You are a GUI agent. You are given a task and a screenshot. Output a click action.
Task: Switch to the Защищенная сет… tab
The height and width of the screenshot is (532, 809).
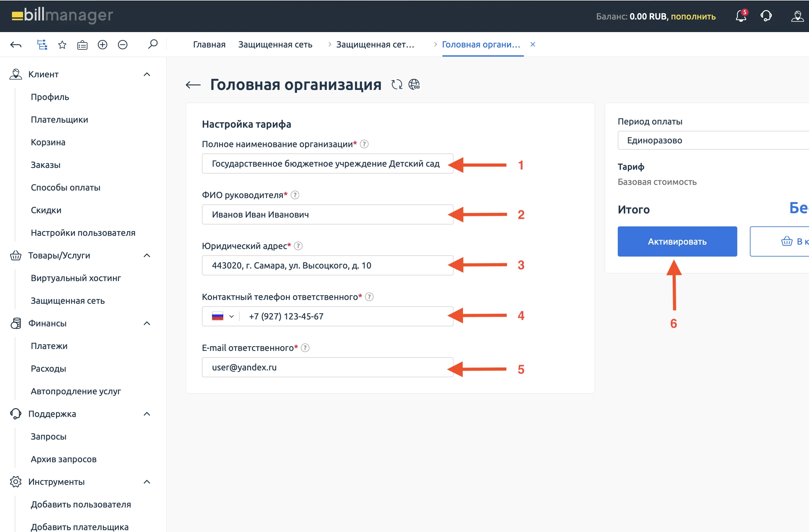[375, 45]
